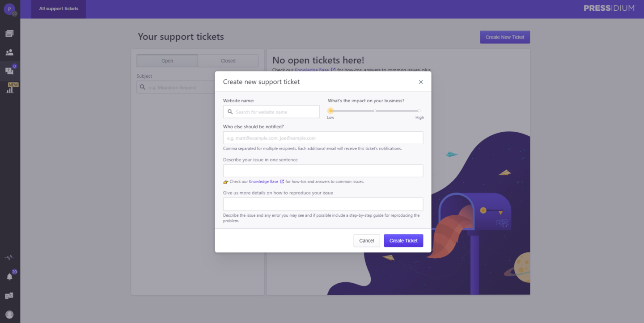
Task: Set business impact slider to middle point
Action: coord(375,111)
